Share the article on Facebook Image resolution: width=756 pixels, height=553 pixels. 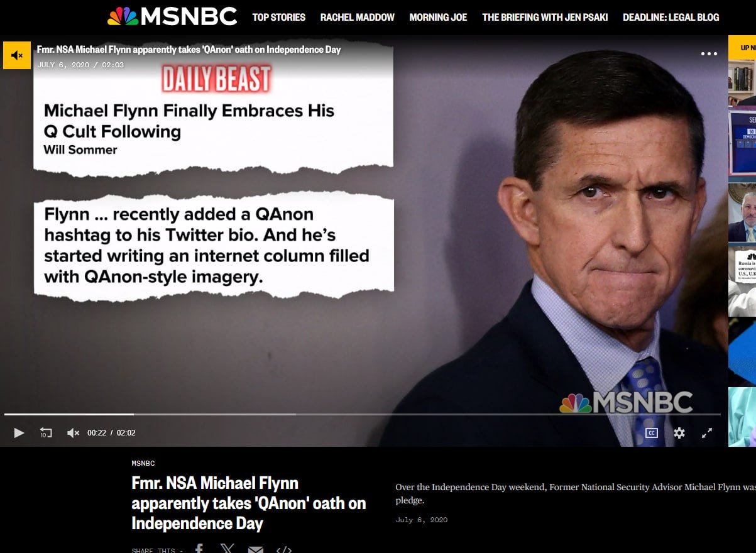[199, 549]
